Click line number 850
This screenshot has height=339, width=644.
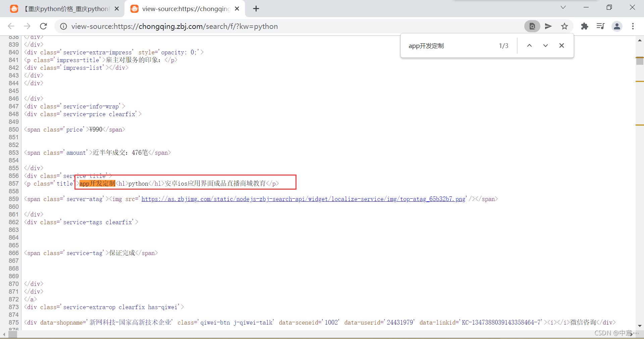click(x=14, y=130)
